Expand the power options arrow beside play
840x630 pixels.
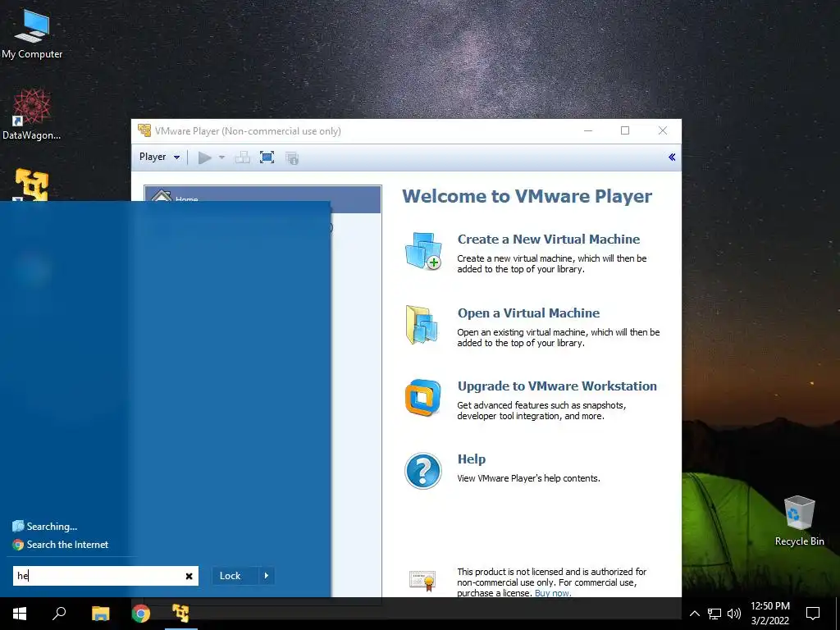(221, 157)
